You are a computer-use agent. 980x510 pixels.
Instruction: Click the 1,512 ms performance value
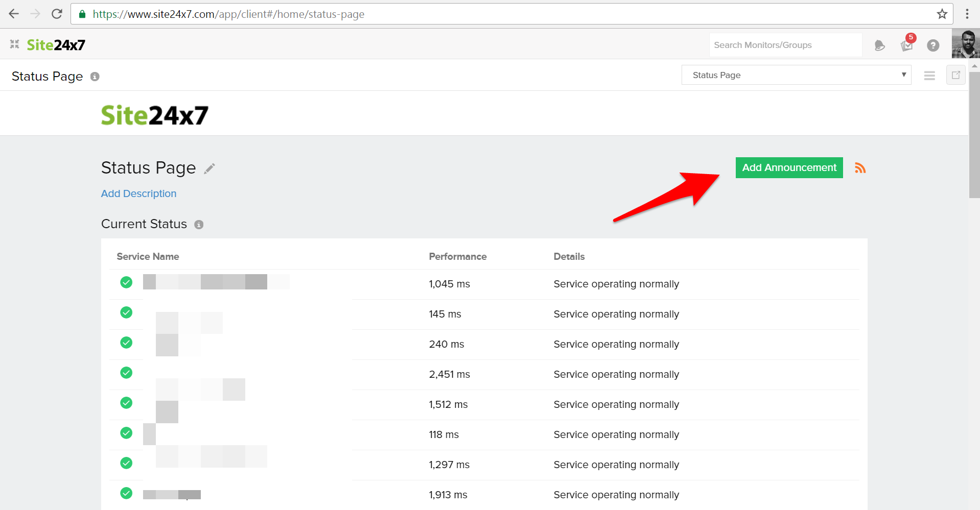(x=448, y=404)
